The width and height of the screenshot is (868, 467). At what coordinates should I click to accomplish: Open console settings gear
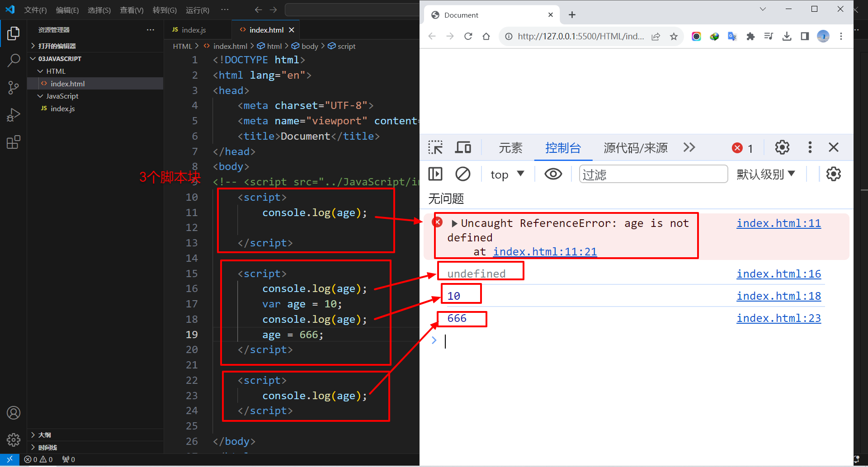834,174
